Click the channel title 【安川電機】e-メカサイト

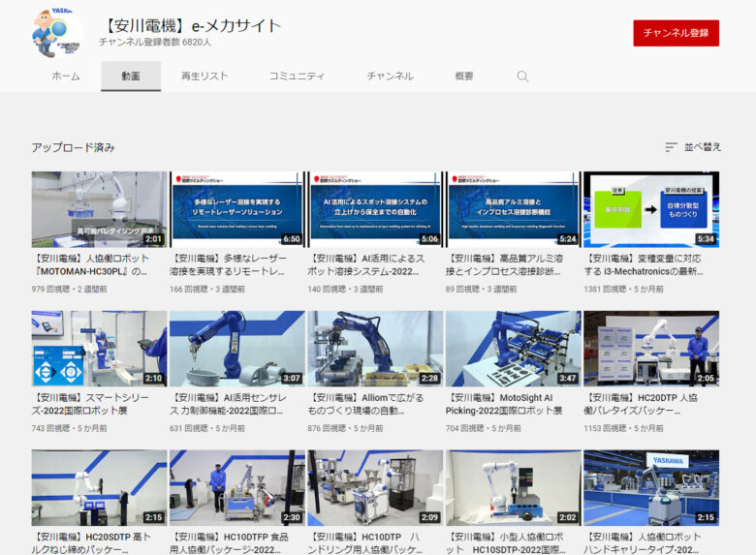[192, 25]
